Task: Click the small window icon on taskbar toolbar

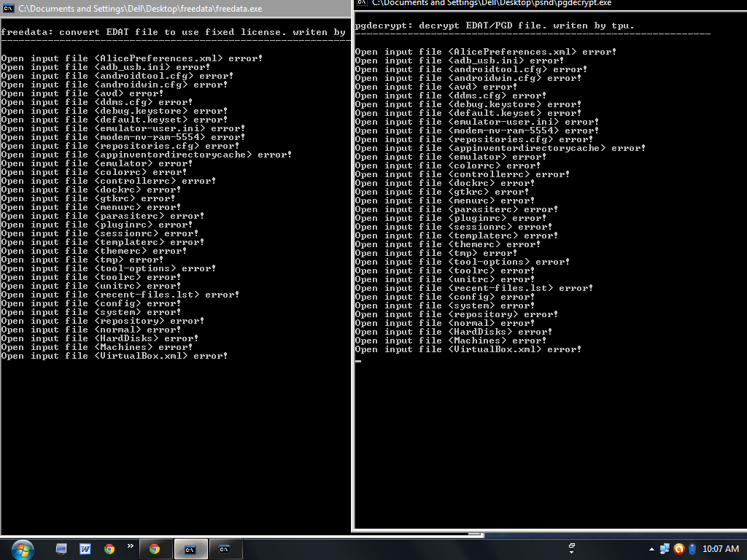Action: (572, 547)
